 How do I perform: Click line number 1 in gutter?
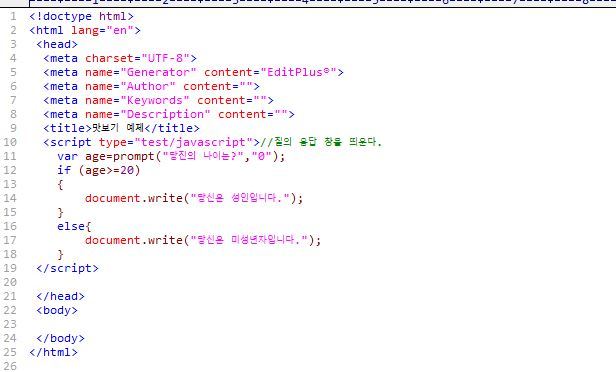coord(14,16)
